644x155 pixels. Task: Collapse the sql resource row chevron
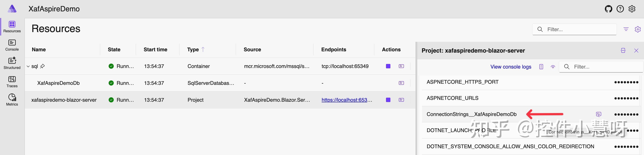[x=28, y=66]
